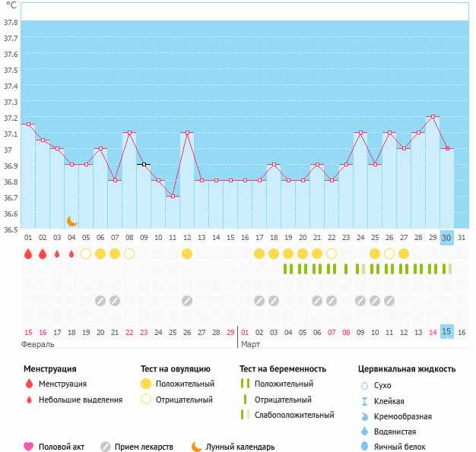Click the menstruation drop on day 01
Screen dimensions: 476x452
point(28,254)
